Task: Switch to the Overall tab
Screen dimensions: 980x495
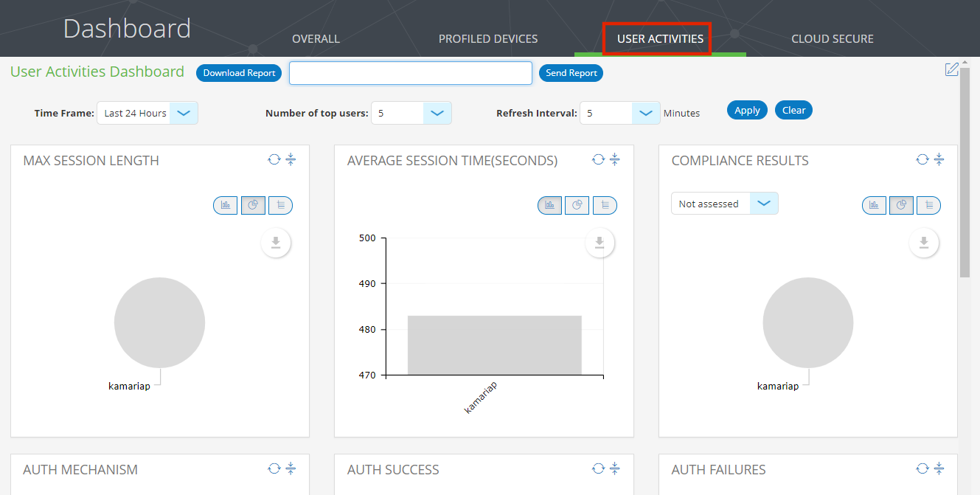Action: click(316, 38)
